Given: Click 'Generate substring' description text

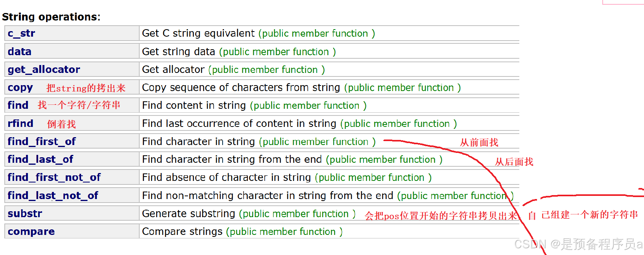Looking at the screenshot, I should [188, 214].
